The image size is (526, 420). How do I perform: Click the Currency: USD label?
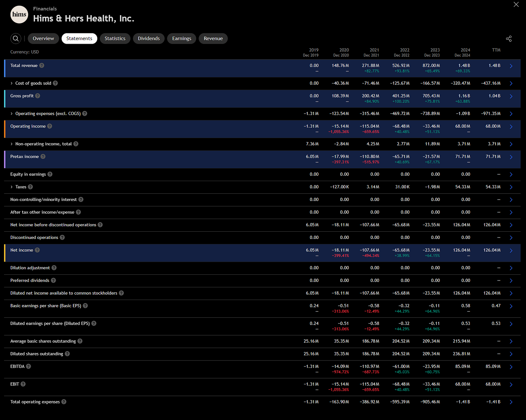point(25,52)
